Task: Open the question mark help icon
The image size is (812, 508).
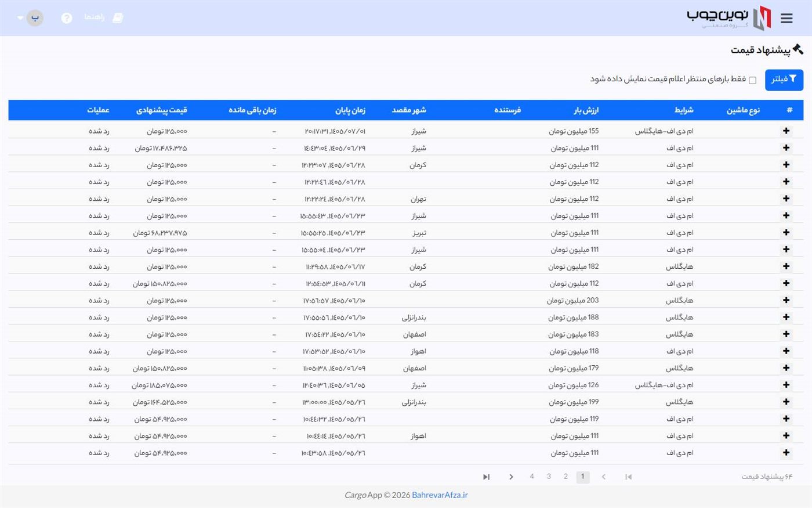Action: coord(67,18)
